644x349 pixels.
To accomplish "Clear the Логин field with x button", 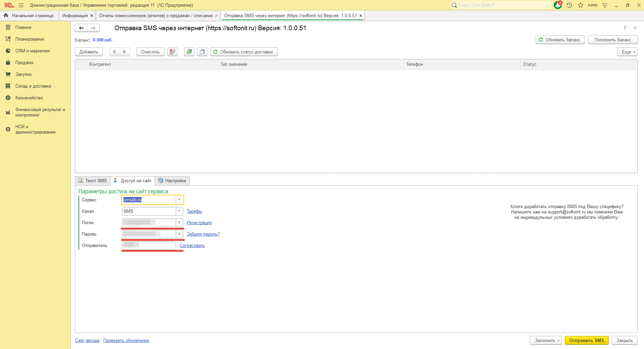I will [179, 222].
